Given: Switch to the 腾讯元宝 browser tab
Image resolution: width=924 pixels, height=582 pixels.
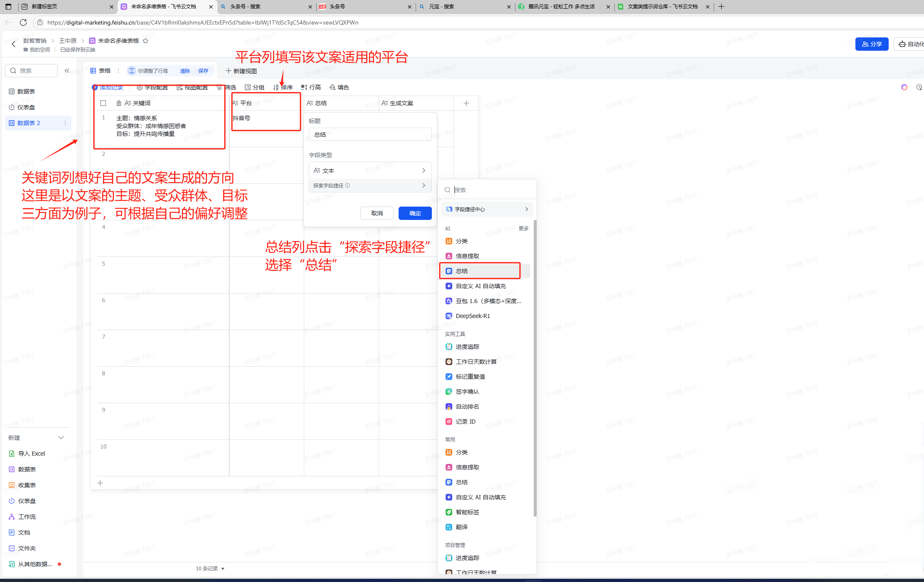Looking at the screenshot, I should tap(561, 7).
